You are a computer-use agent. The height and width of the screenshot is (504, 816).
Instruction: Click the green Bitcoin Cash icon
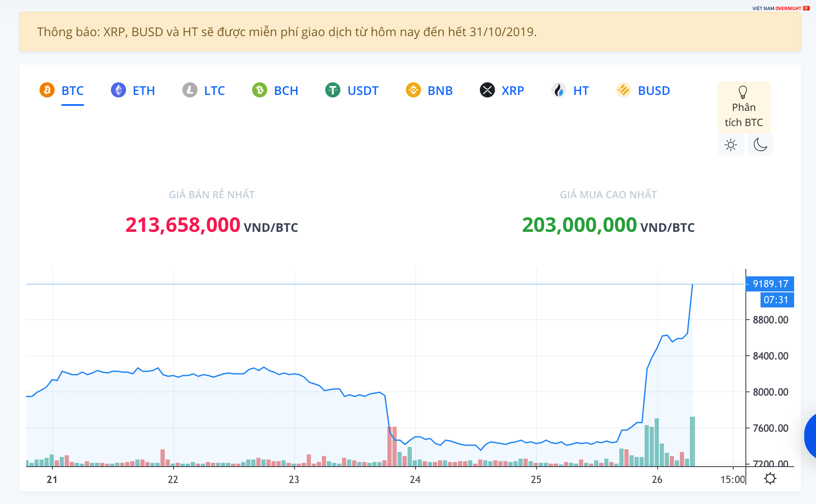tap(260, 90)
